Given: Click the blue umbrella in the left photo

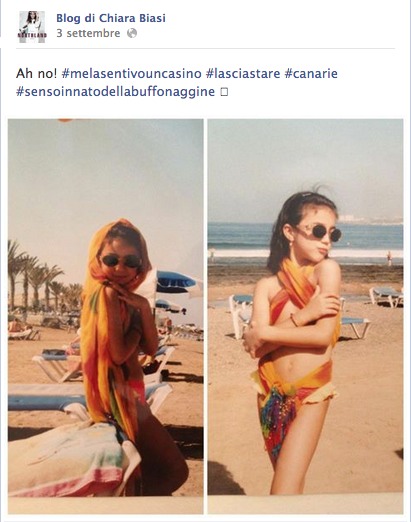Looking at the screenshot, I should click(175, 282).
